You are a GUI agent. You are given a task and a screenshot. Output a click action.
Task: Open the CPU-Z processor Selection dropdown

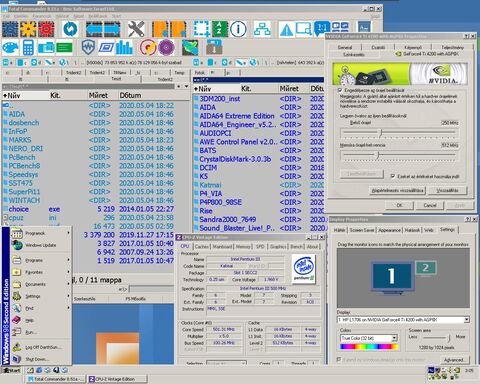226,363
